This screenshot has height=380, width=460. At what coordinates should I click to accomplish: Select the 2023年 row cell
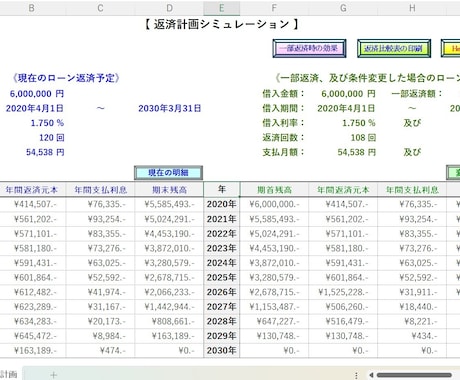[x=222, y=248]
